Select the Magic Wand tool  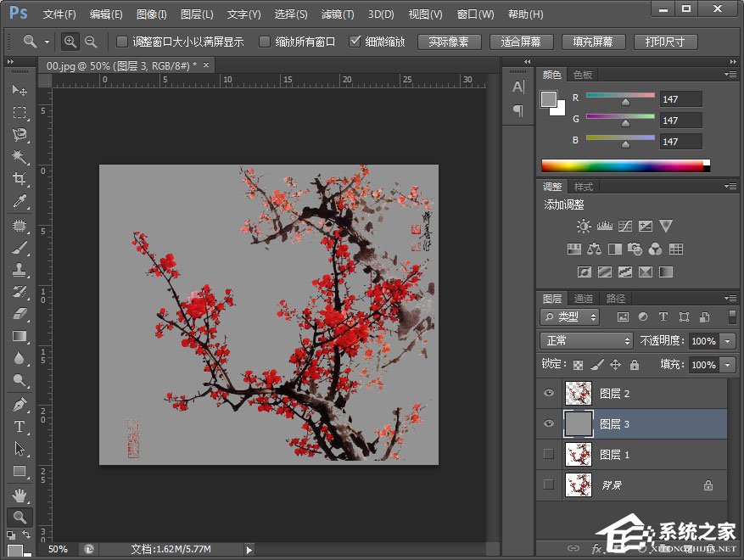pos(20,157)
